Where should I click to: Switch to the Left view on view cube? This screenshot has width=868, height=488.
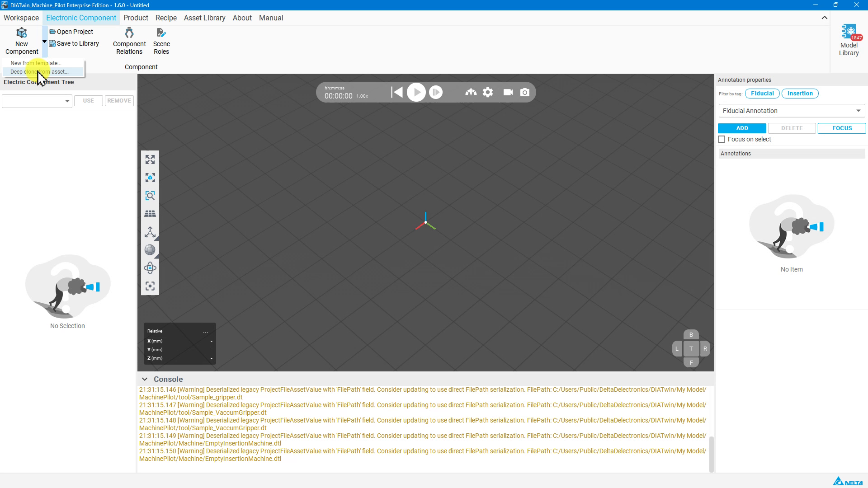coord(677,349)
